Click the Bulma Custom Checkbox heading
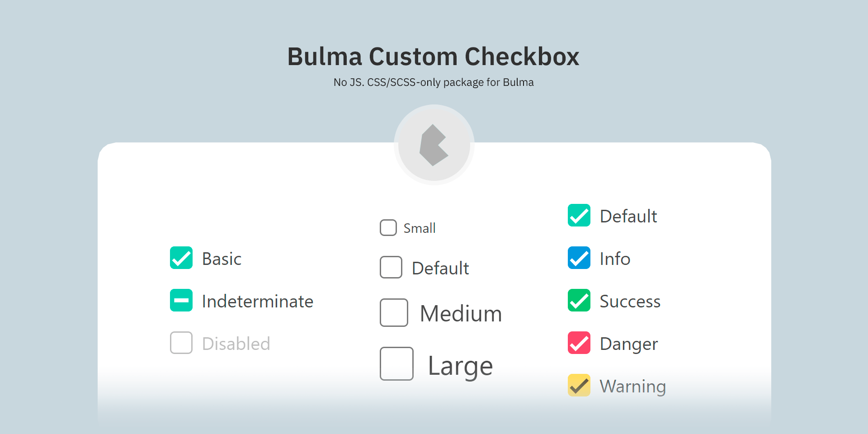Viewport: 868px width, 434px height. tap(433, 56)
